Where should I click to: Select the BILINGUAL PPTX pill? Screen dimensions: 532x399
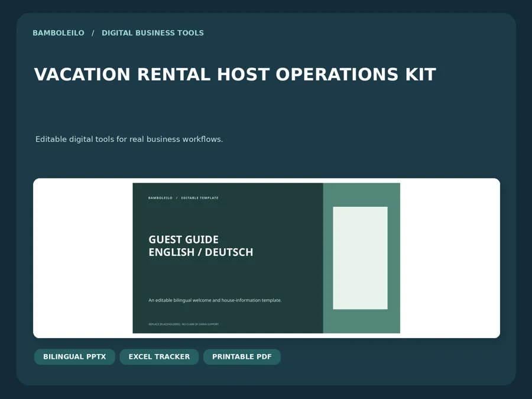click(x=74, y=357)
